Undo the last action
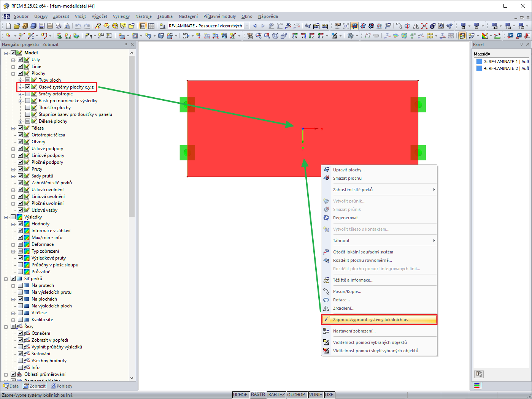 click(x=78, y=26)
